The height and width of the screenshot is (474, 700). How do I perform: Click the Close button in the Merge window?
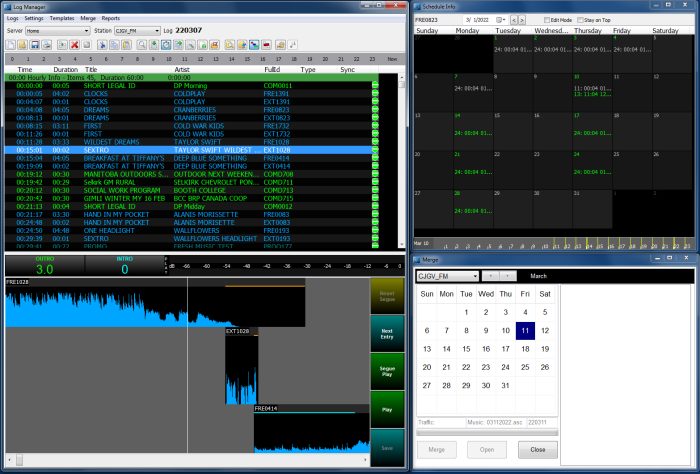[x=538, y=449]
